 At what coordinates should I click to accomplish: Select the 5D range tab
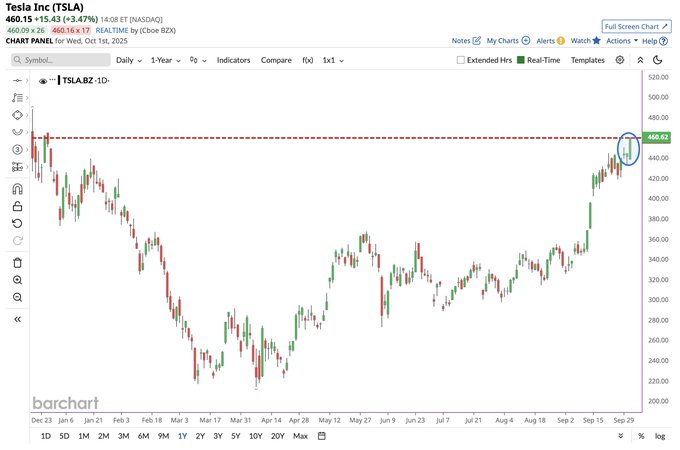point(64,436)
